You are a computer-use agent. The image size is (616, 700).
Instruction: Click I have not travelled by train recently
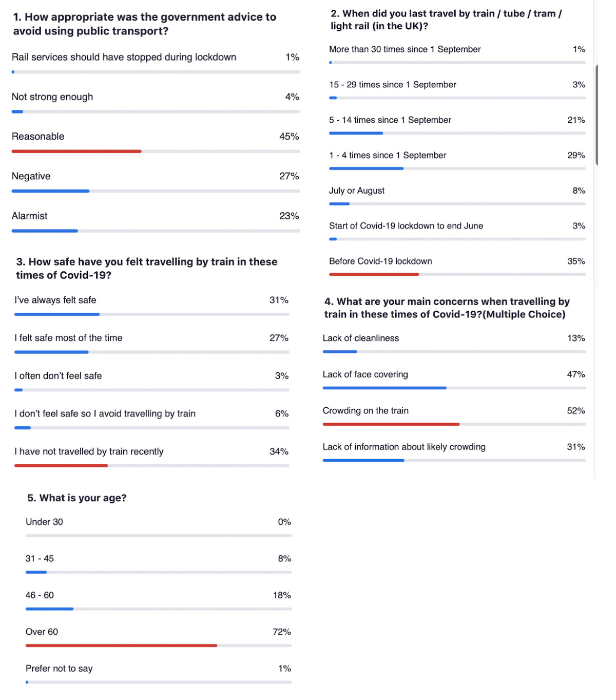pos(89,452)
